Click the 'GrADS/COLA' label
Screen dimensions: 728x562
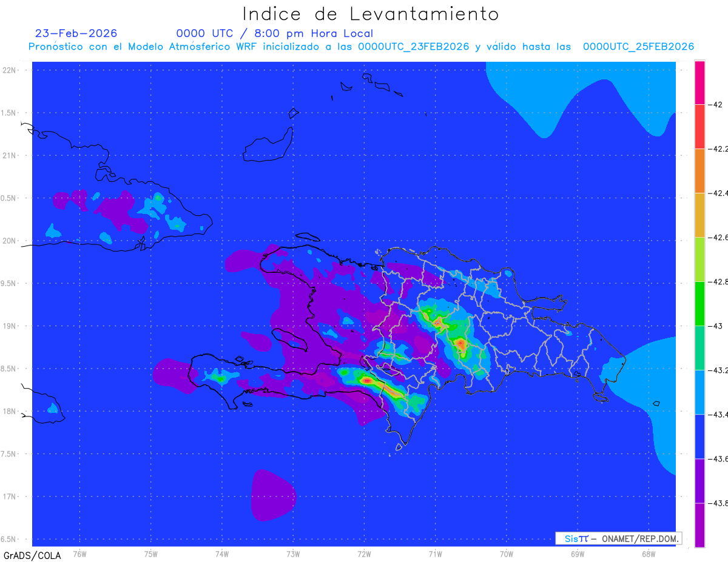pos(32,555)
